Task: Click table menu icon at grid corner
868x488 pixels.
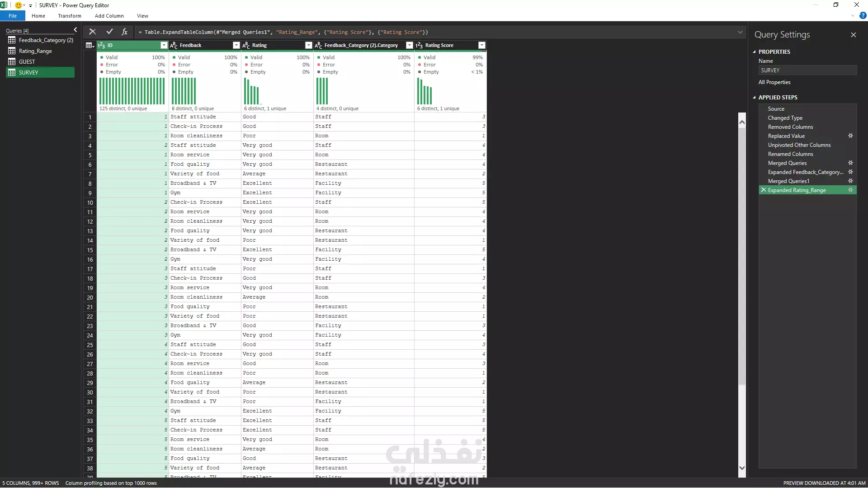Action: tap(90, 45)
